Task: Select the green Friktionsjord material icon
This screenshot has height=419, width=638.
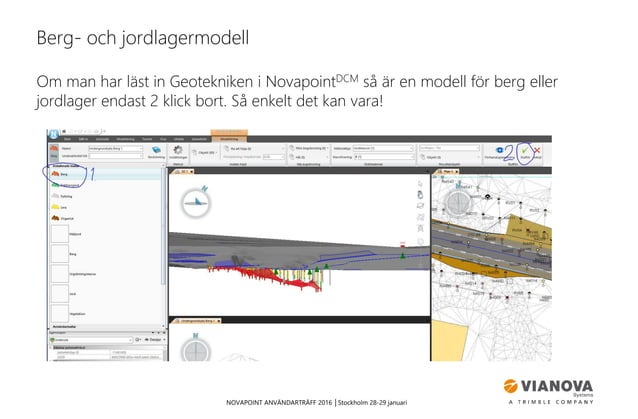Action: [55, 185]
